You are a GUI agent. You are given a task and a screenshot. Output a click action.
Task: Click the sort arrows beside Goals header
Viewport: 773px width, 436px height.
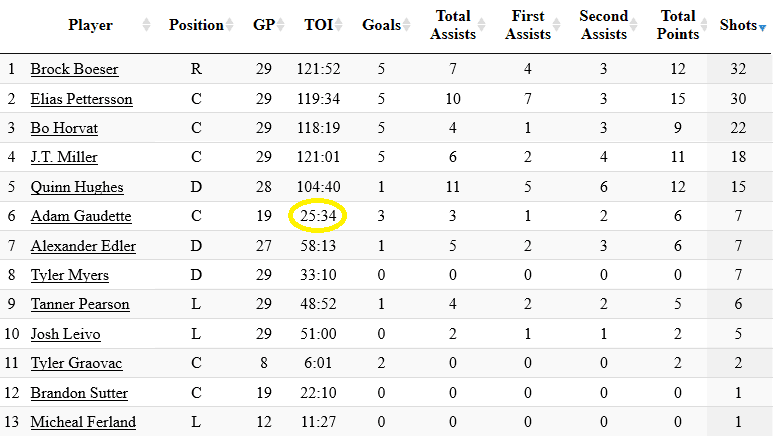(x=409, y=25)
